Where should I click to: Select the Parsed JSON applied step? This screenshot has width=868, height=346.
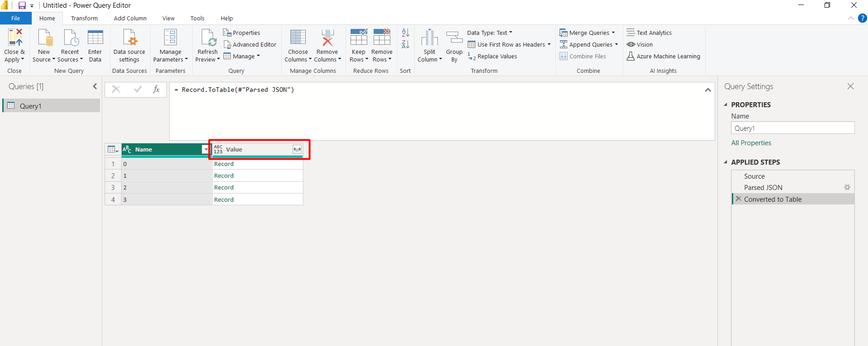[x=763, y=188]
